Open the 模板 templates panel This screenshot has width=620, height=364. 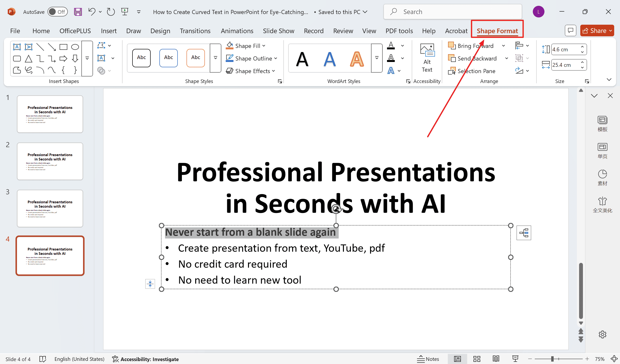coord(602,124)
